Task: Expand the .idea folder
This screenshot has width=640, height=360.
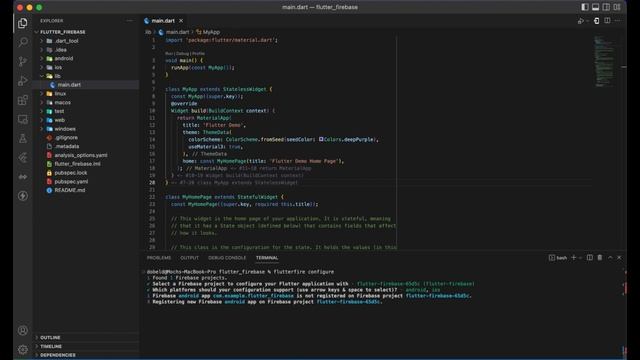Action: click(60, 50)
